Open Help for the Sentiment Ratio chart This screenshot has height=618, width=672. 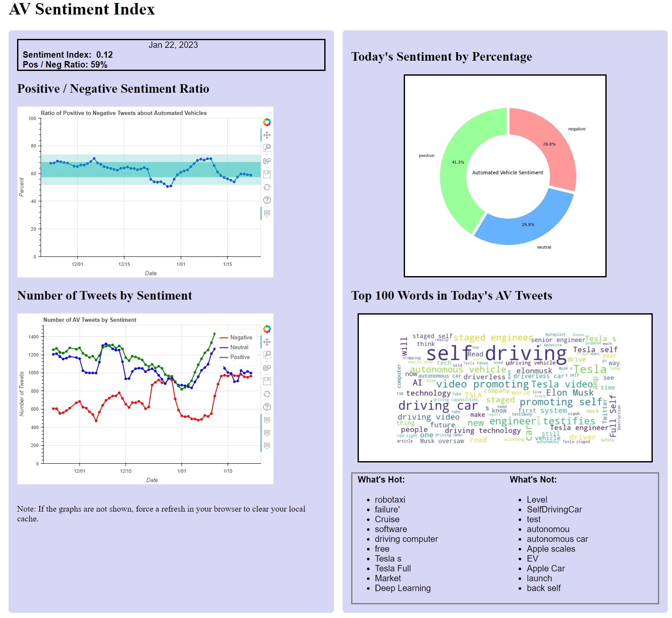tap(267, 200)
